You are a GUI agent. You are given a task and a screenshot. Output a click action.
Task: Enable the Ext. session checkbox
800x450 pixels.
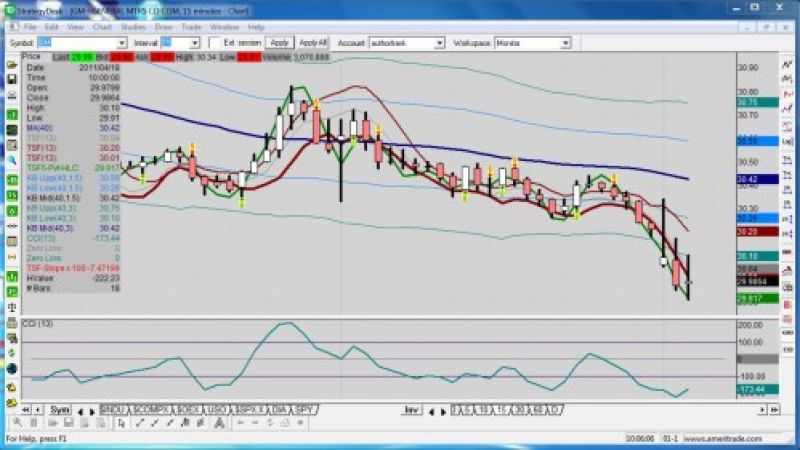coord(212,43)
